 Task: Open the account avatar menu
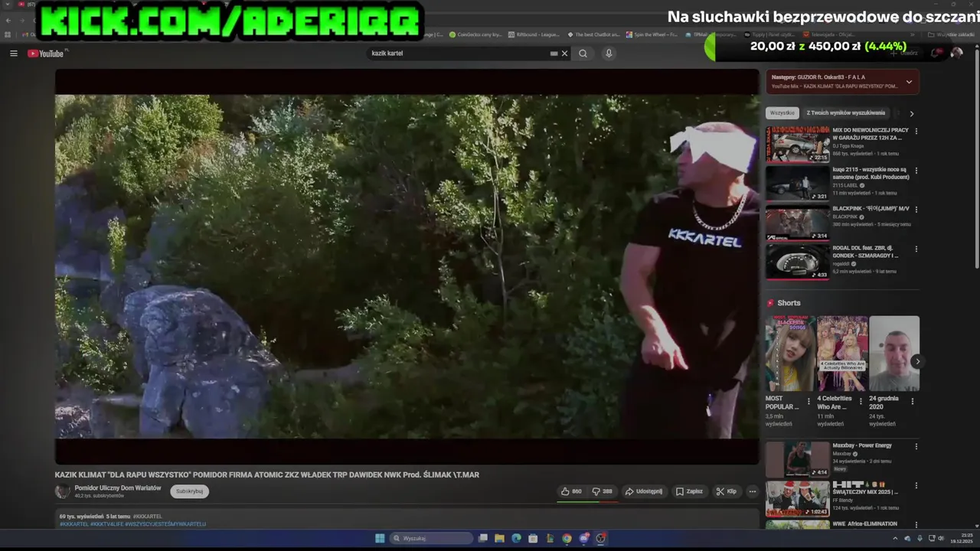(956, 53)
